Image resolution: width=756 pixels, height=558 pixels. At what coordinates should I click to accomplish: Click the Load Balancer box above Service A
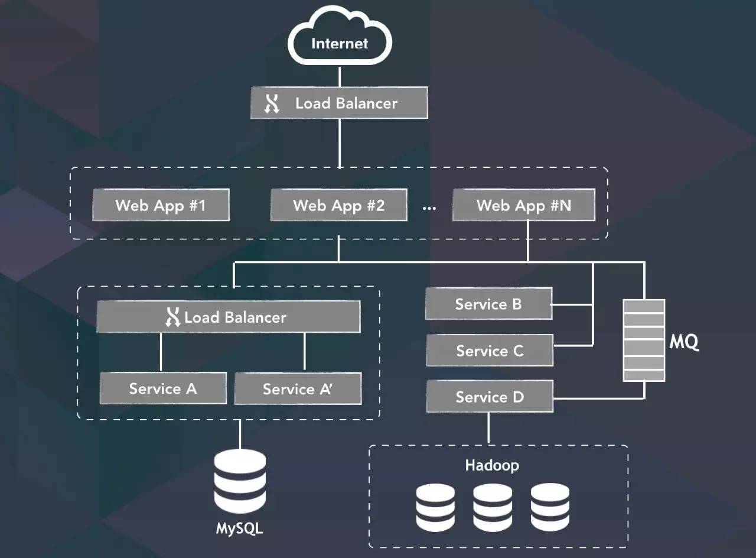point(228,317)
